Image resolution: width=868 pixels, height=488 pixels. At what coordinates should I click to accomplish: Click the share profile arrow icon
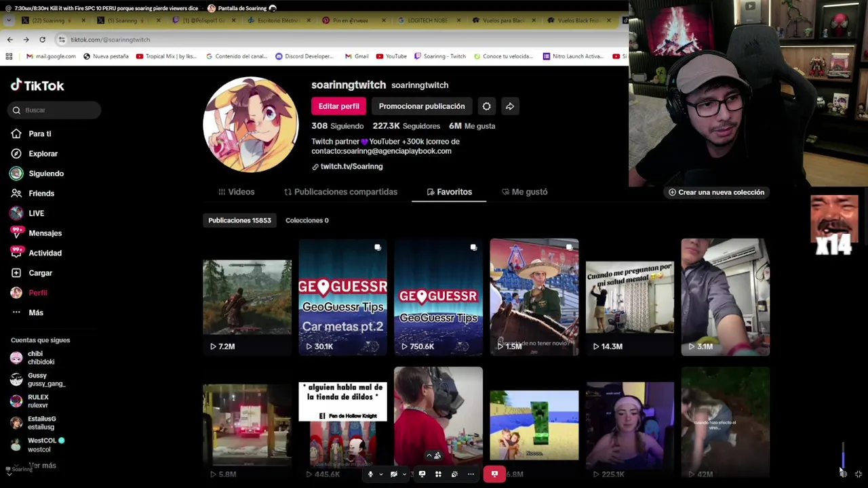coord(510,106)
